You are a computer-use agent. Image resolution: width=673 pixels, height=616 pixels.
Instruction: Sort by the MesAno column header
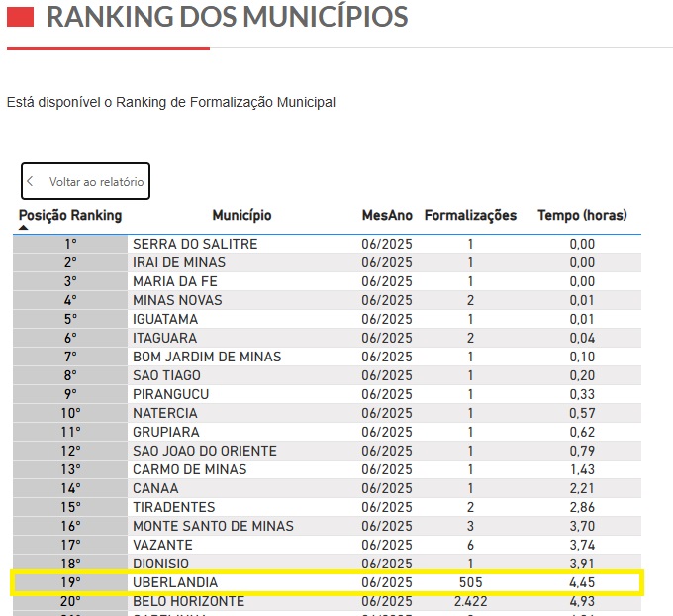click(387, 215)
